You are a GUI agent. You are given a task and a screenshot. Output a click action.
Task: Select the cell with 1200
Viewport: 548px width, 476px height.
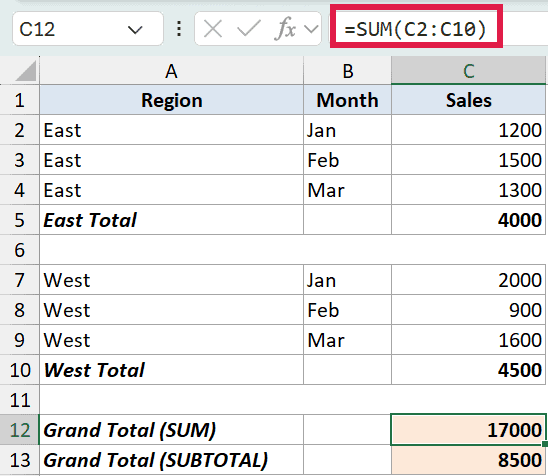click(x=468, y=130)
